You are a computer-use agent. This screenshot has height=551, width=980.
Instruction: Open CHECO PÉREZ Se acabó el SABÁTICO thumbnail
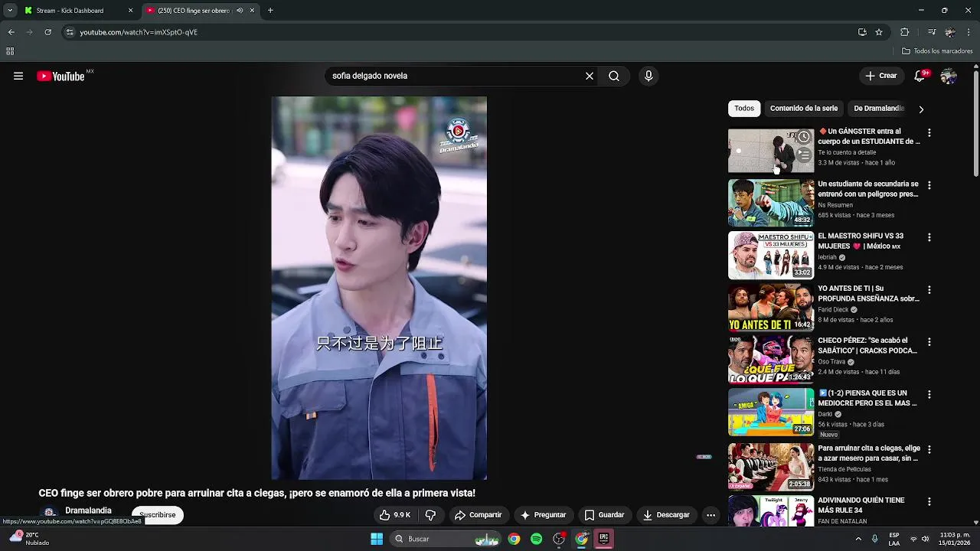771,360
